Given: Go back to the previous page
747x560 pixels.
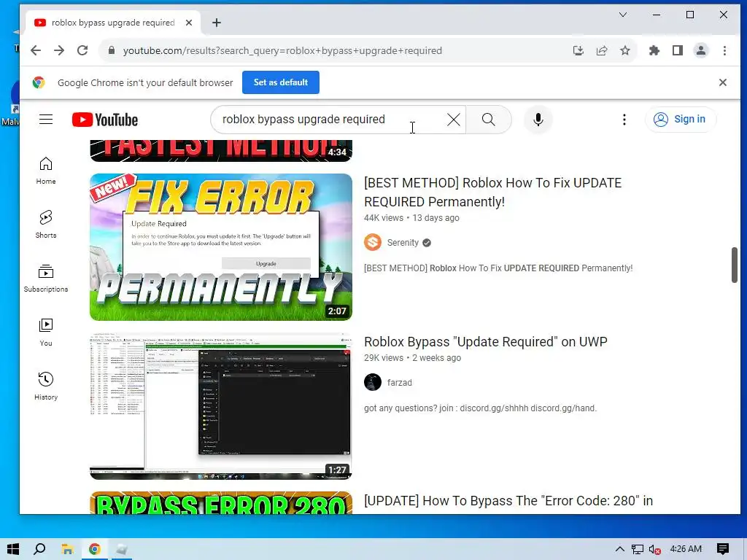Looking at the screenshot, I should [36, 50].
